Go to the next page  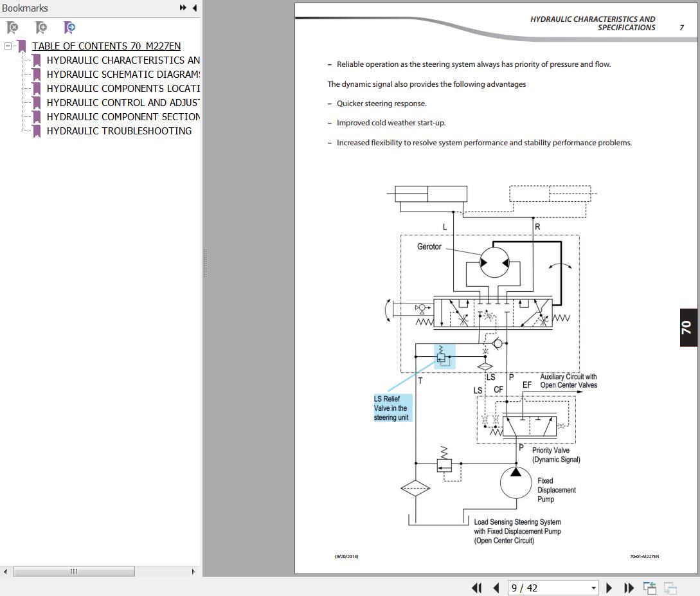[609, 588]
